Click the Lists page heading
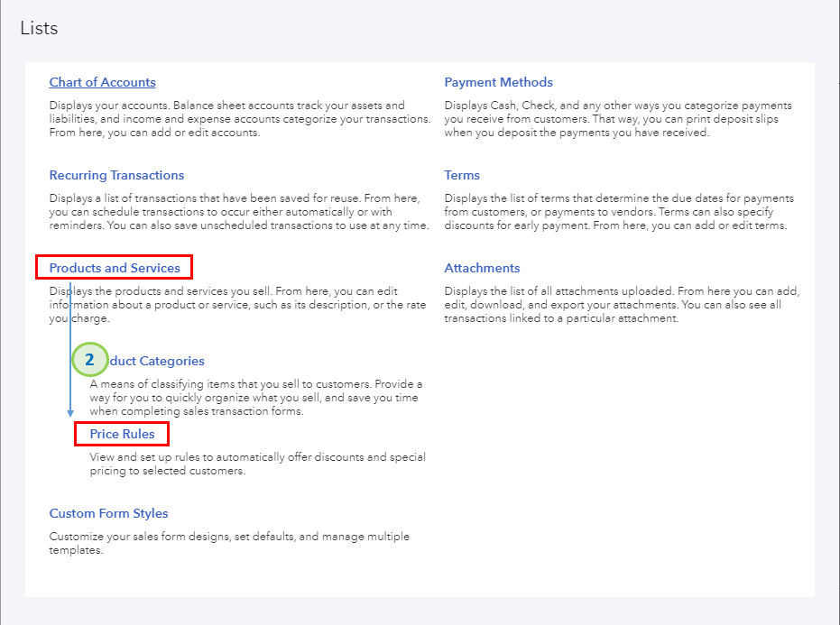Screen dimensions: 840x625 [39, 28]
